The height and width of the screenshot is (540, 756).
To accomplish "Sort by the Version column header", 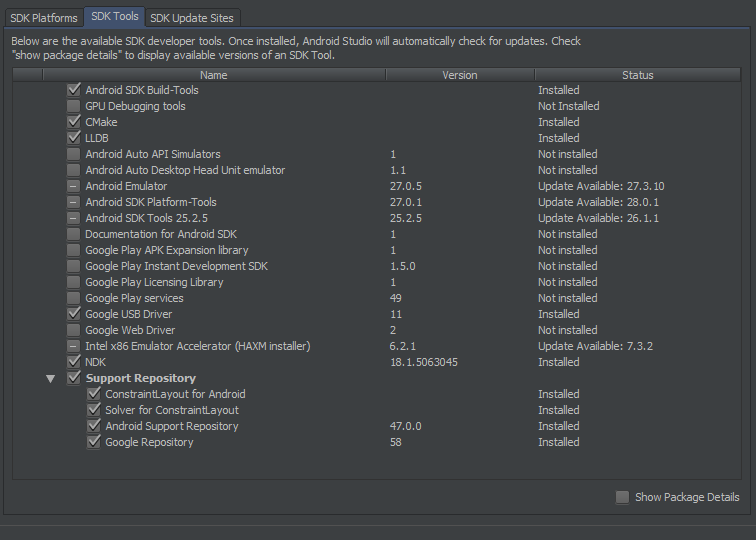I will (x=460, y=75).
